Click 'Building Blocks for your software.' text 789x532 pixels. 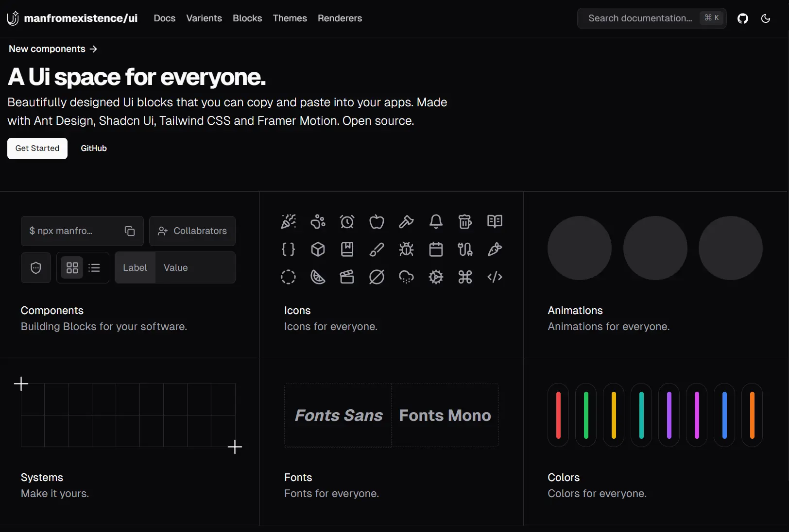(104, 327)
